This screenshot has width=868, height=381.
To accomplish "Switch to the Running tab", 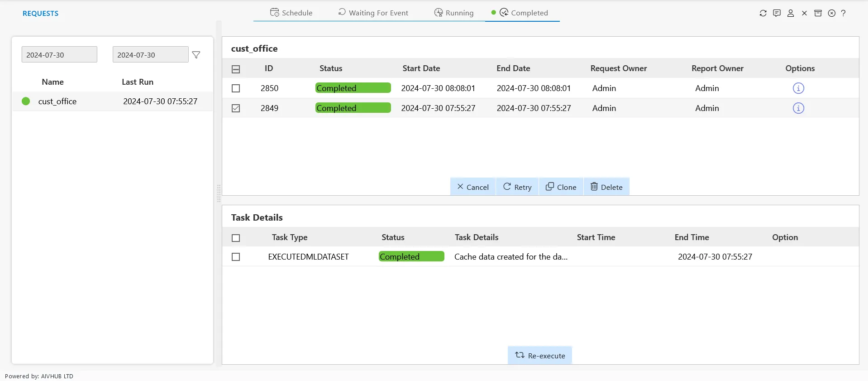I will coord(454,13).
